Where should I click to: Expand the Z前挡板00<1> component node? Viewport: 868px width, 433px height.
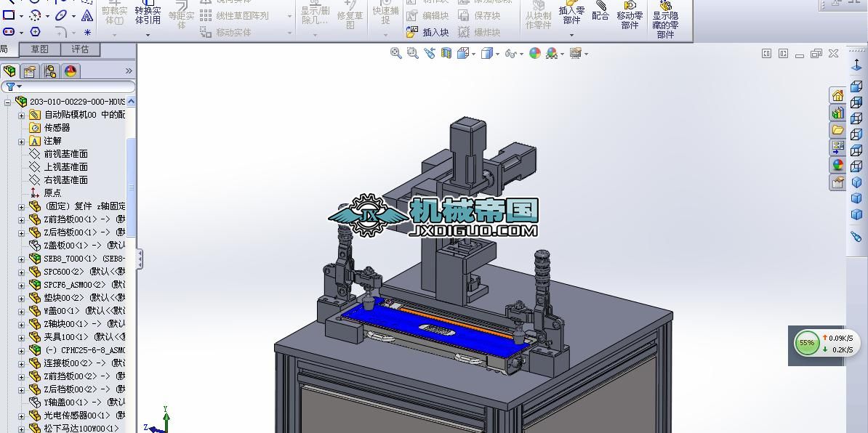click(x=21, y=219)
